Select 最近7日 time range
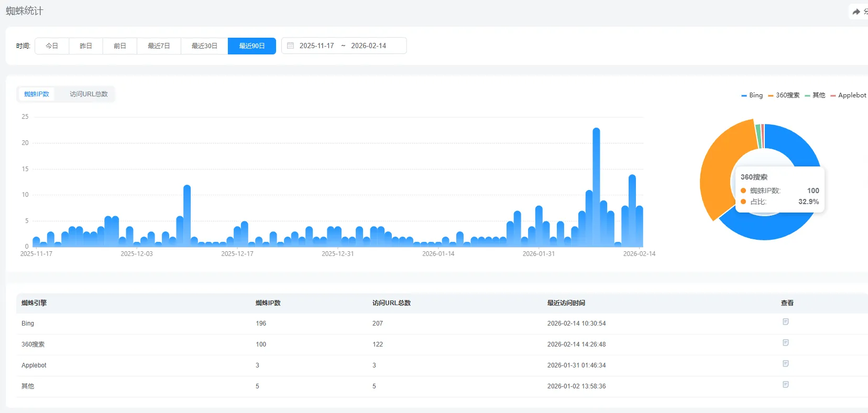This screenshot has height=413, width=868. [x=159, y=46]
